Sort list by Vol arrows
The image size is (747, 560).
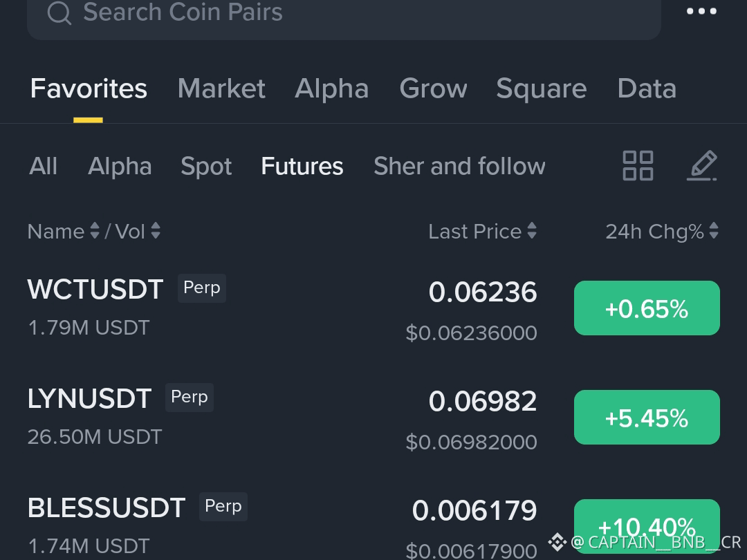tap(156, 231)
